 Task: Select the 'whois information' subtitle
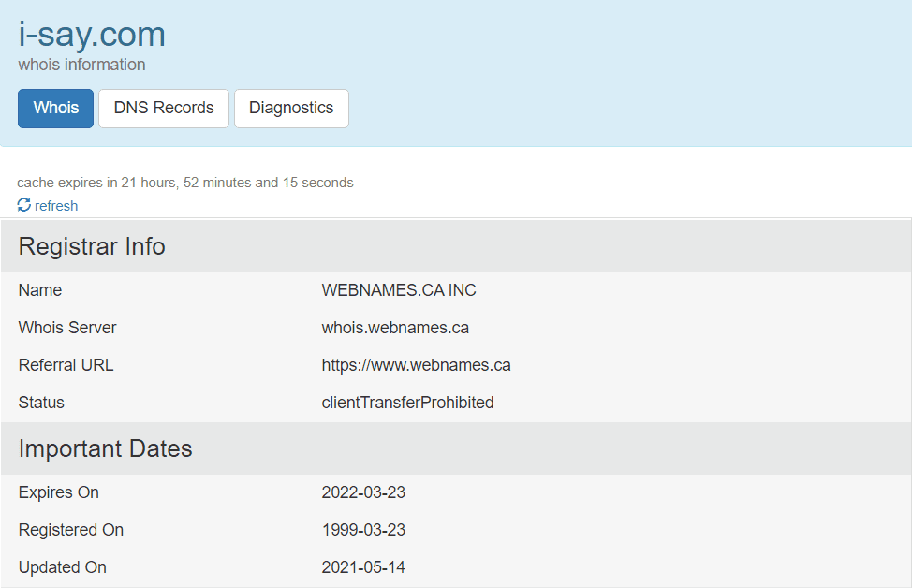coord(81,65)
